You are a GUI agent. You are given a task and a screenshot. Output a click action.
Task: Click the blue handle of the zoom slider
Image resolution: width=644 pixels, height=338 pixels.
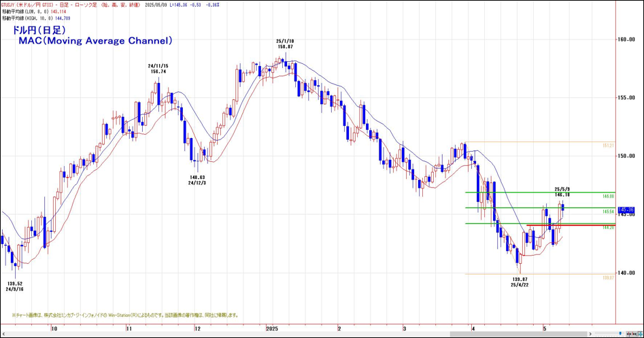620,333
